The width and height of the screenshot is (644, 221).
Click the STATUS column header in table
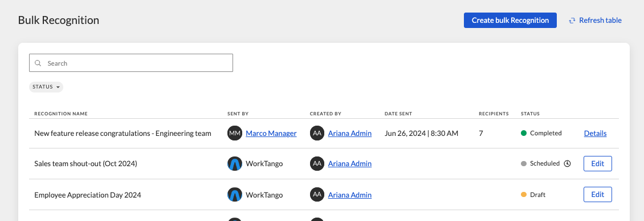click(x=530, y=114)
